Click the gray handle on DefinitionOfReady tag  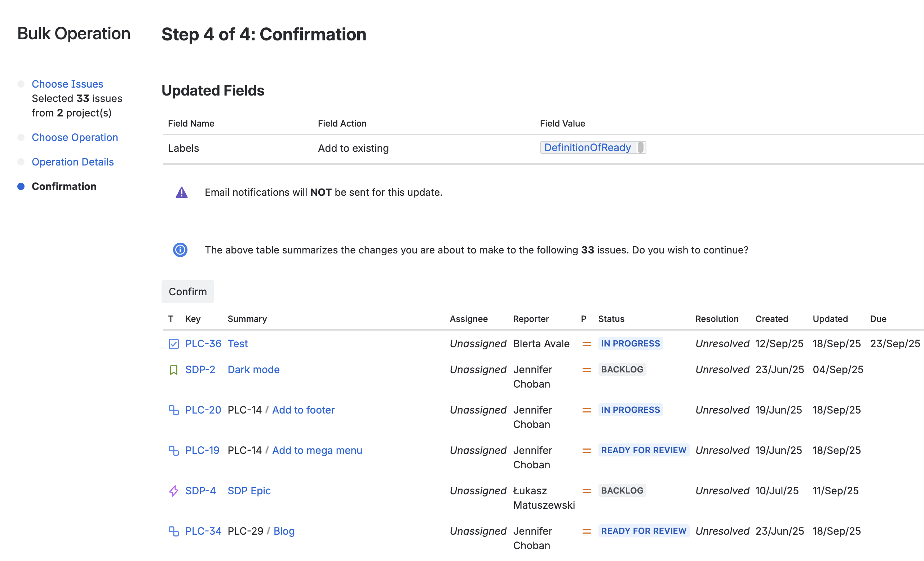[x=641, y=147]
